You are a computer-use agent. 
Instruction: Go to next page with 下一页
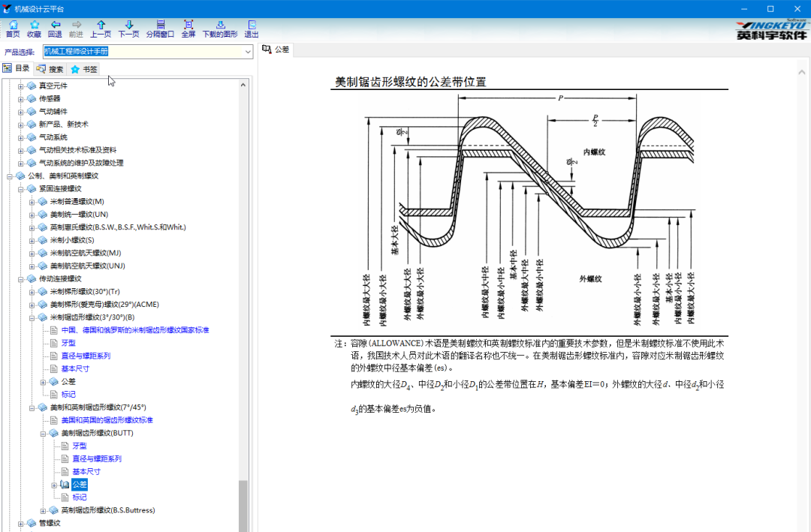(129, 29)
